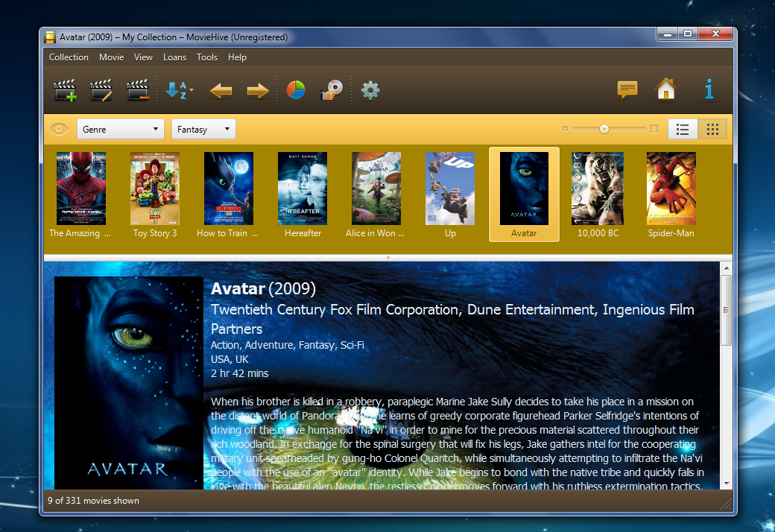This screenshot has width=775, height=532.
Task: Switch to list view
Action: click(683, 130)
